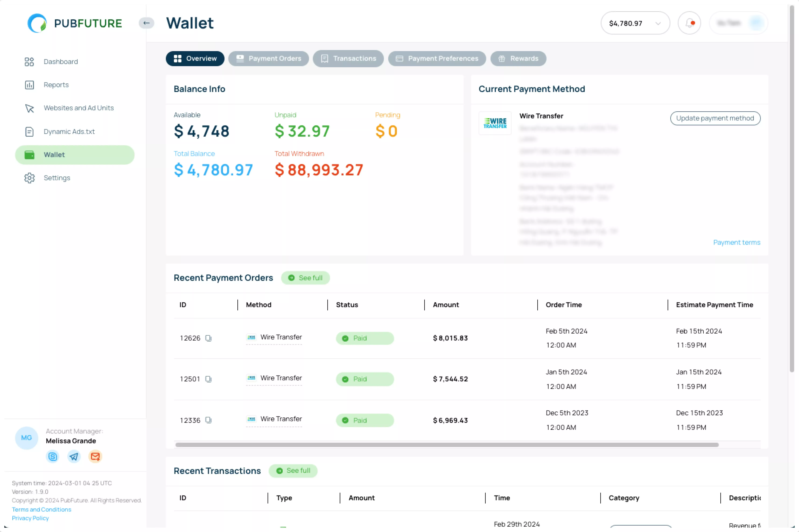The image size is (799, 532).
Task: Select the Rewards tab
Action: tap(518, 59)
